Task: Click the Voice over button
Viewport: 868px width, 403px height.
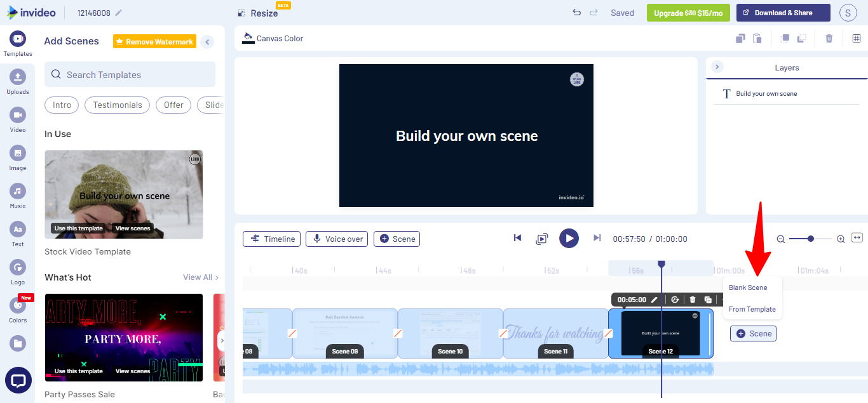Action: pos(337,239)
